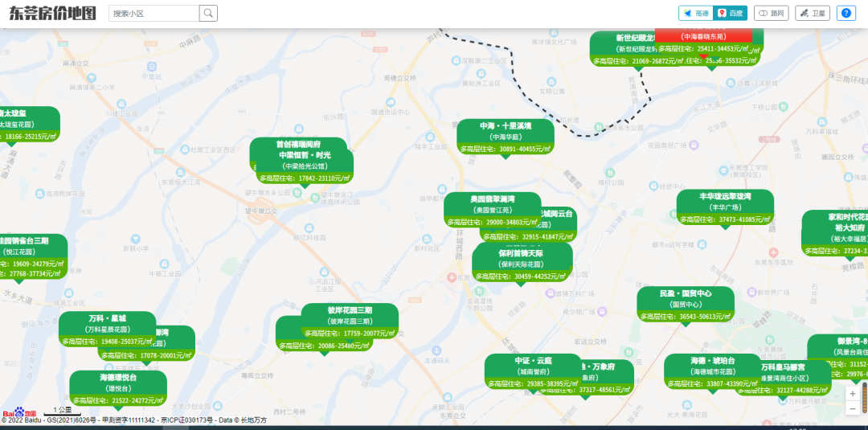The image size is (868, 430).
Task: Focus the 搜索小区 search input field
Action: click(x=154, y=14)
